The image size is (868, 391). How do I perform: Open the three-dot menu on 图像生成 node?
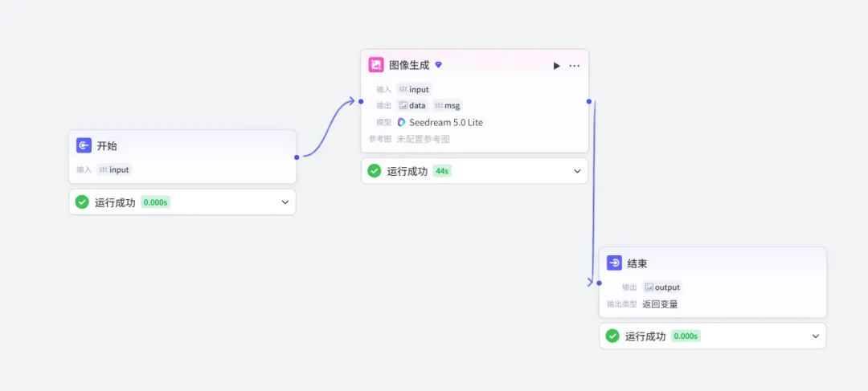click(574, 66)
